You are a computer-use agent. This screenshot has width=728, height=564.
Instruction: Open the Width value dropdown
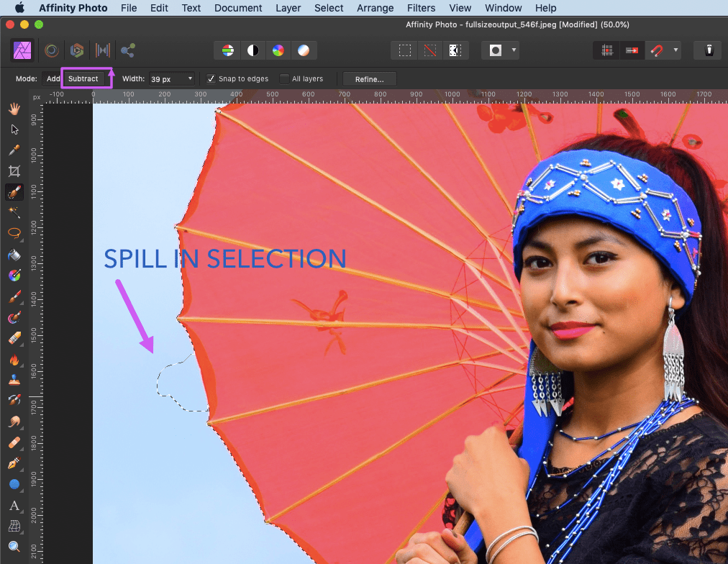pyautogui.click(x=190, y=79)
